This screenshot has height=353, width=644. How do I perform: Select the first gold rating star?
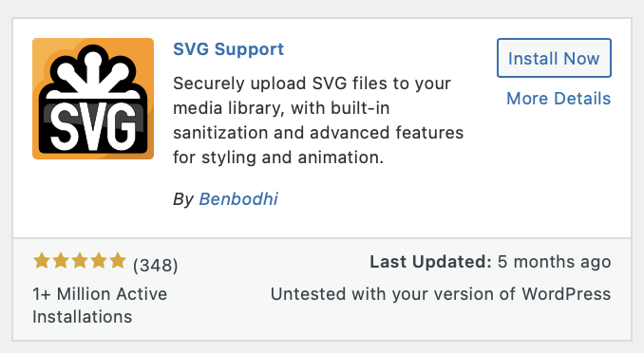[x=42, y=261]
